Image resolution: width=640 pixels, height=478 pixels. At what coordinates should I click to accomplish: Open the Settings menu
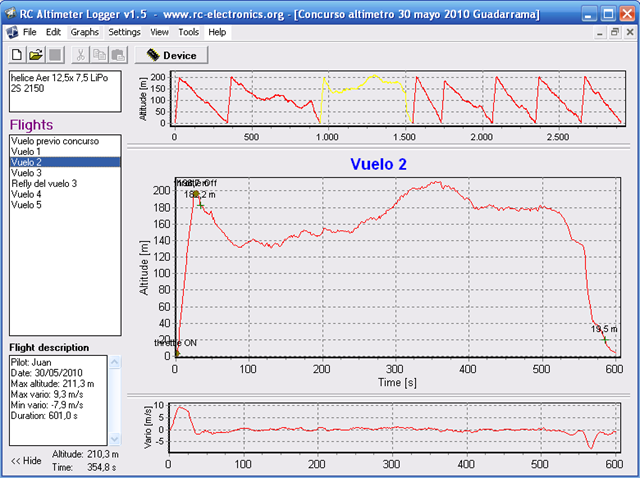tap(124, 32)
